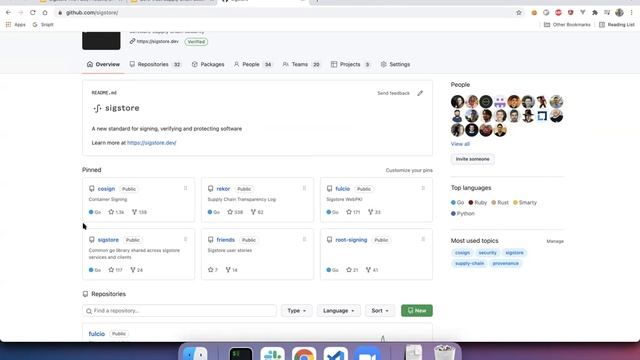Select the cosign topic tag
Image resolution: width=640 pixels, height=360 pixels.
[x=462, y=253]
